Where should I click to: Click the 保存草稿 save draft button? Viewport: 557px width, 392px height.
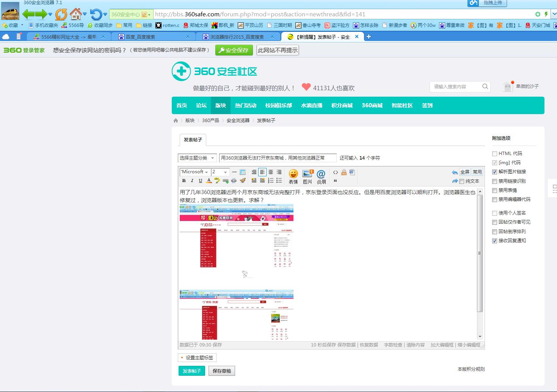click(222, 371)
